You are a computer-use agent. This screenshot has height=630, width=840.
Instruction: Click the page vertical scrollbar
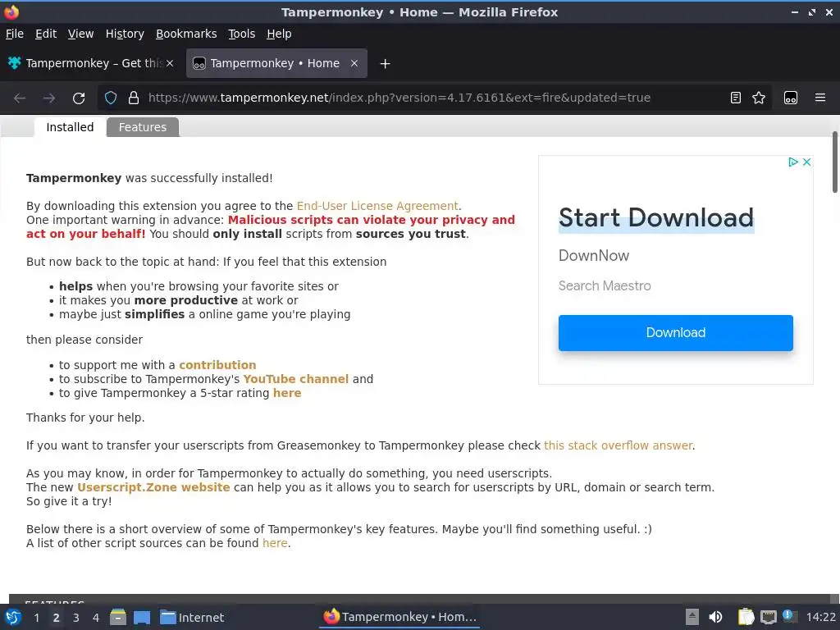(x=834, y=161)
